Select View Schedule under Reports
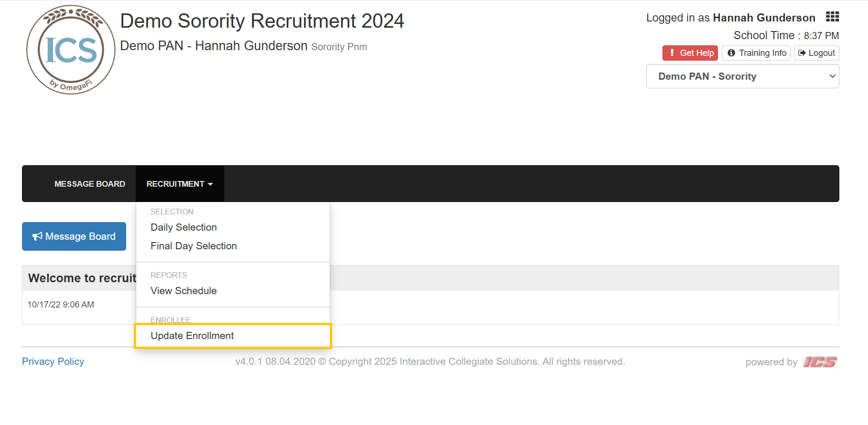This screenshot has height=425, width=868. tap(184, 291)
